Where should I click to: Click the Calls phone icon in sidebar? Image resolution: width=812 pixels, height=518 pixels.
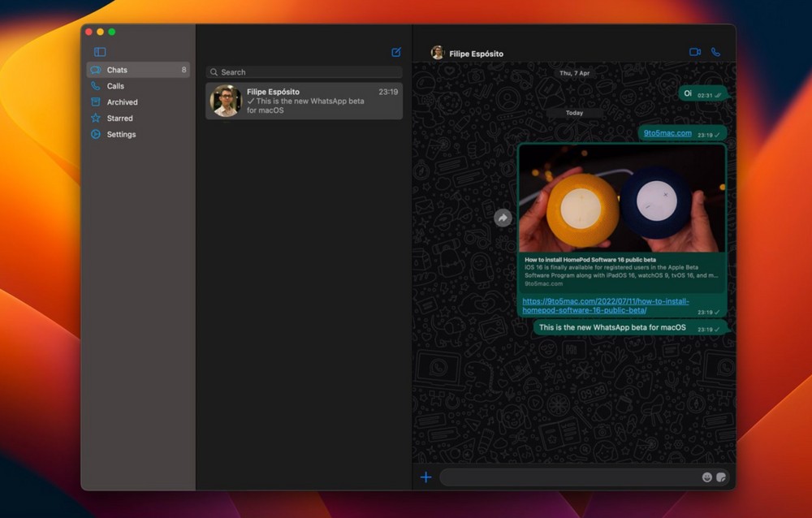(96, 86)
